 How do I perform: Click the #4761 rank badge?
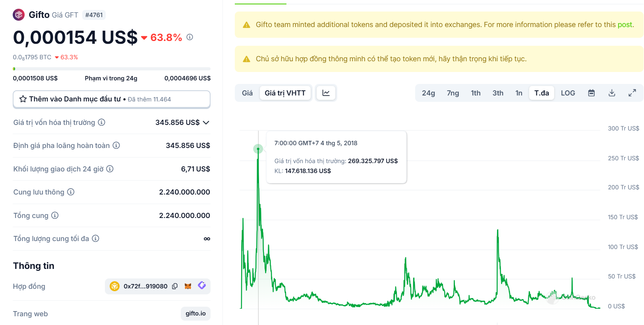94,15
